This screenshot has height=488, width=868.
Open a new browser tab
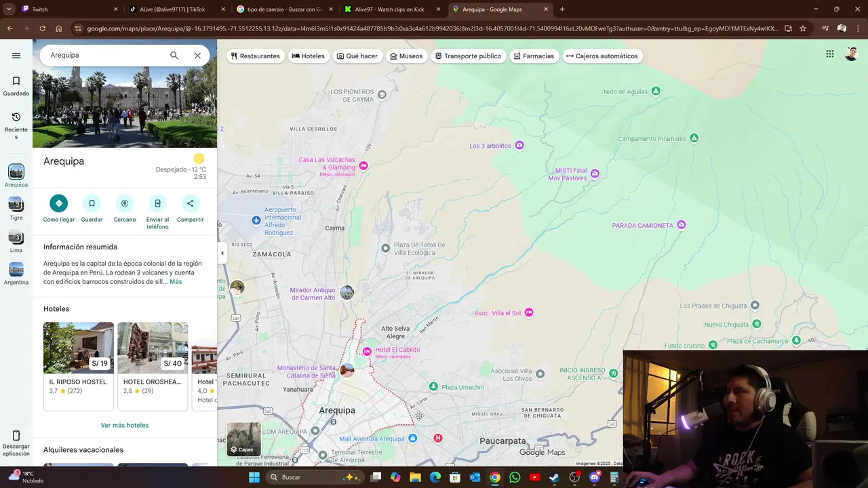coord(562,9)
